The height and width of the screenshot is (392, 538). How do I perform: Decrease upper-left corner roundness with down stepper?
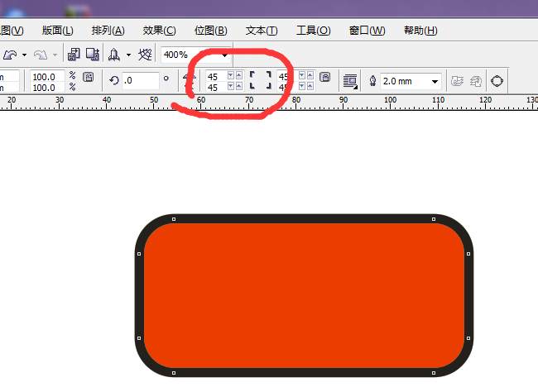coord(231,75)
